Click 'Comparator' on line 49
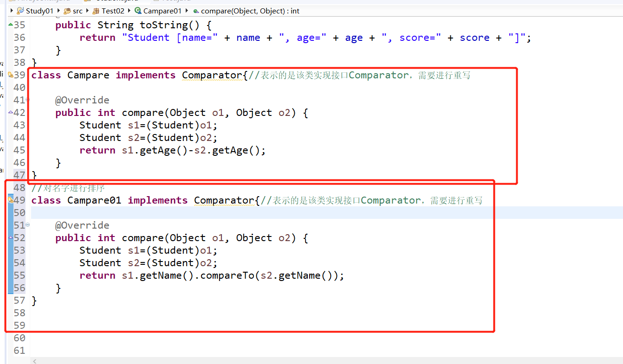 (x=224, y=200)
